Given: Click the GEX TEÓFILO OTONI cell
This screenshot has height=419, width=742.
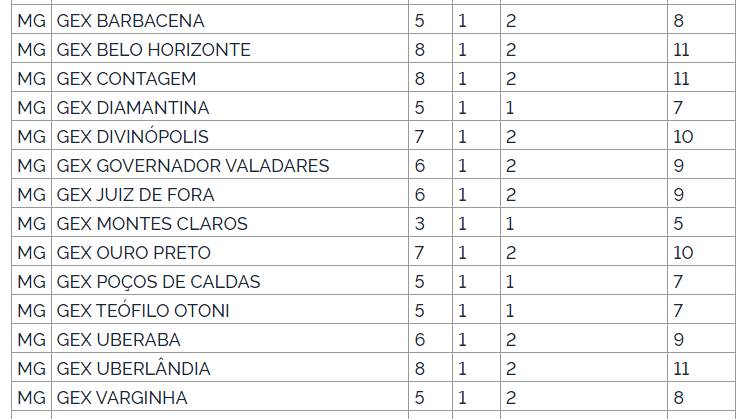Looking at the screenshot, I should coord(230,310).
